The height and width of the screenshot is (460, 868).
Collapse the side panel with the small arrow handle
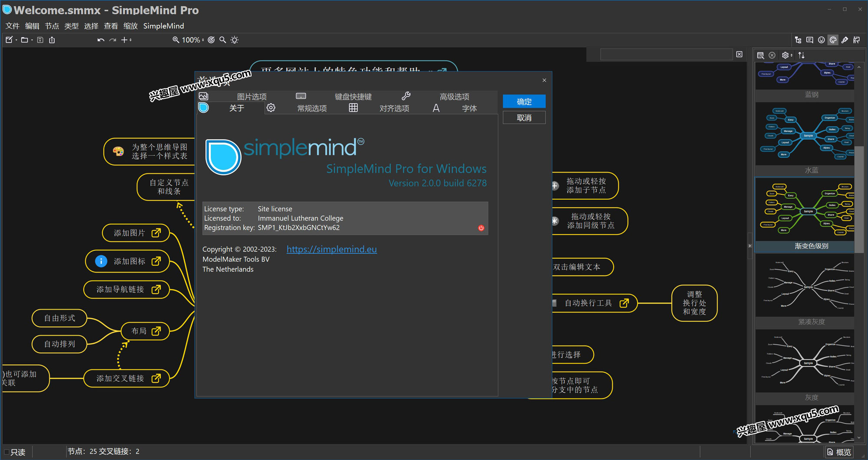(750, 246)
